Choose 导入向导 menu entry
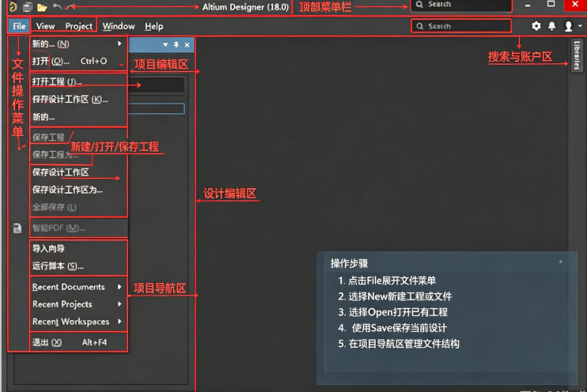The width and height of the screenshot is (587, 392). click(x=78, y=248)
